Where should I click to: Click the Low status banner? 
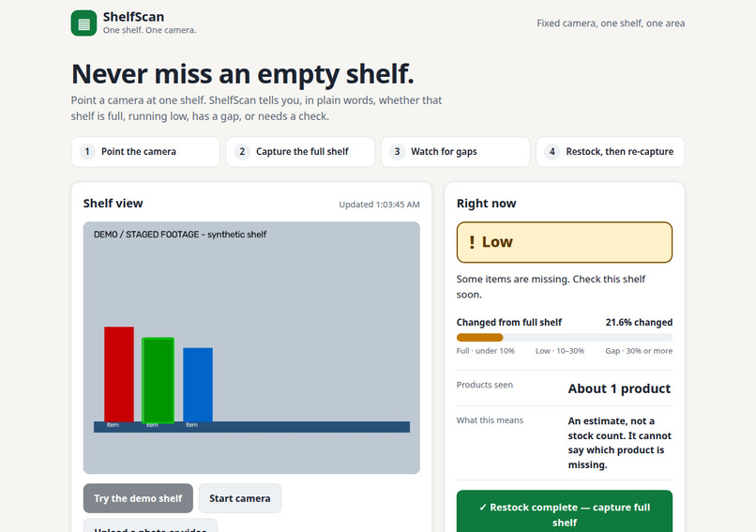click(x=564, y=242)
